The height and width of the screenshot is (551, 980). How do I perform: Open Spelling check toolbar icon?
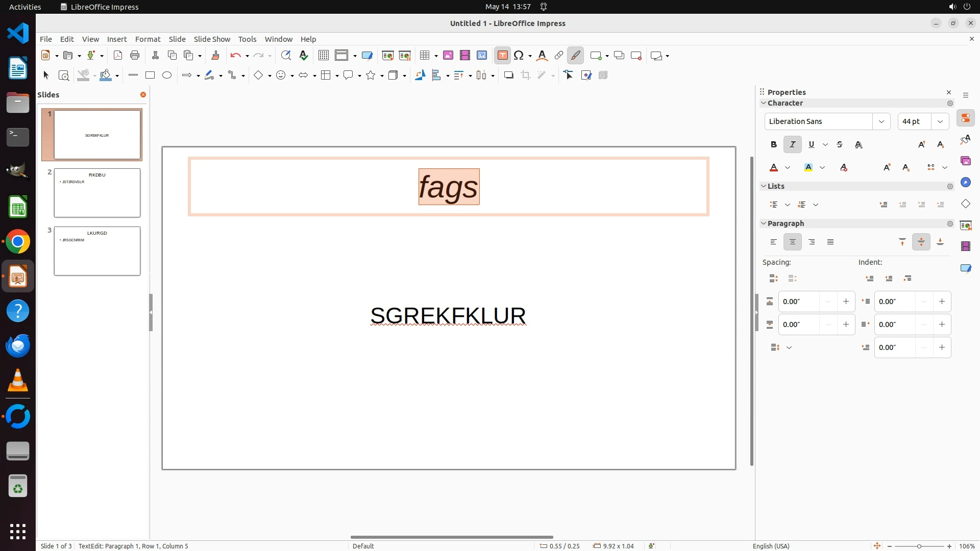click(x=304, y=56)
